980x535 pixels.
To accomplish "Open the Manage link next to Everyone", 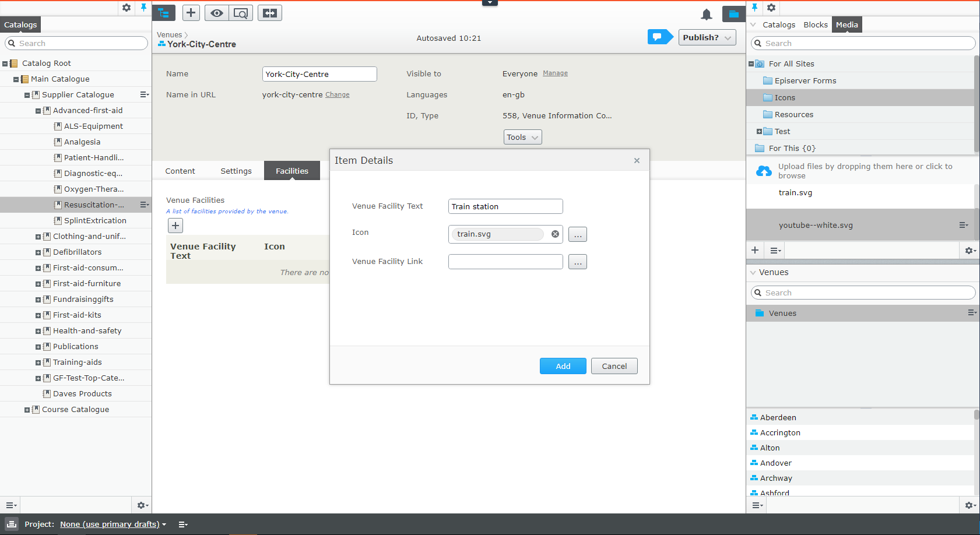I will 555,73.
